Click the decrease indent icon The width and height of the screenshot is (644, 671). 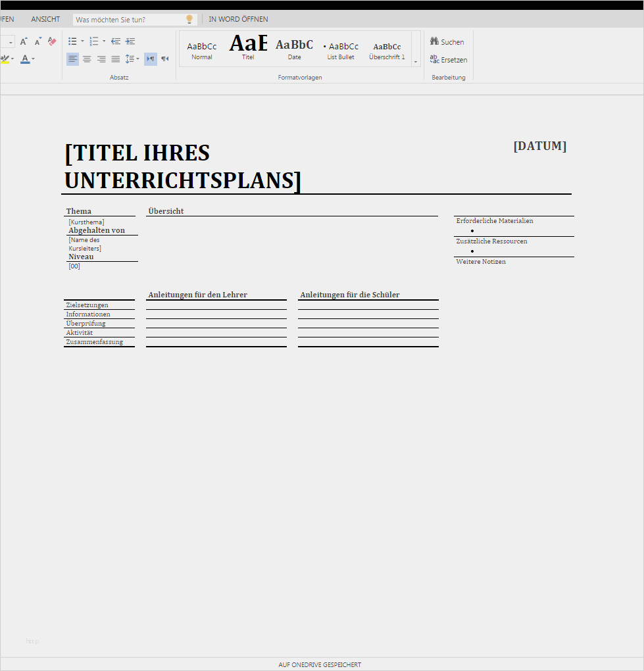click(x=115, y=41)
